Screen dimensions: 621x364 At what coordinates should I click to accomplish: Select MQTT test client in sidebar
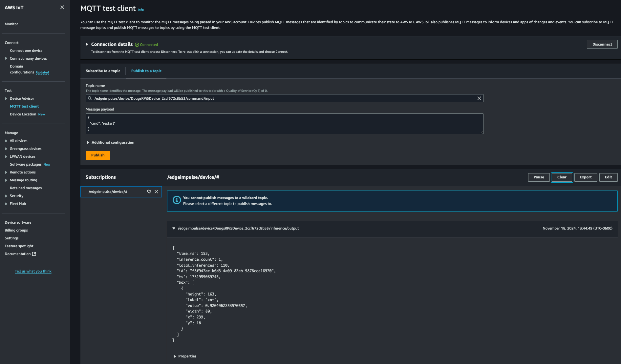(x=24, y=106)
